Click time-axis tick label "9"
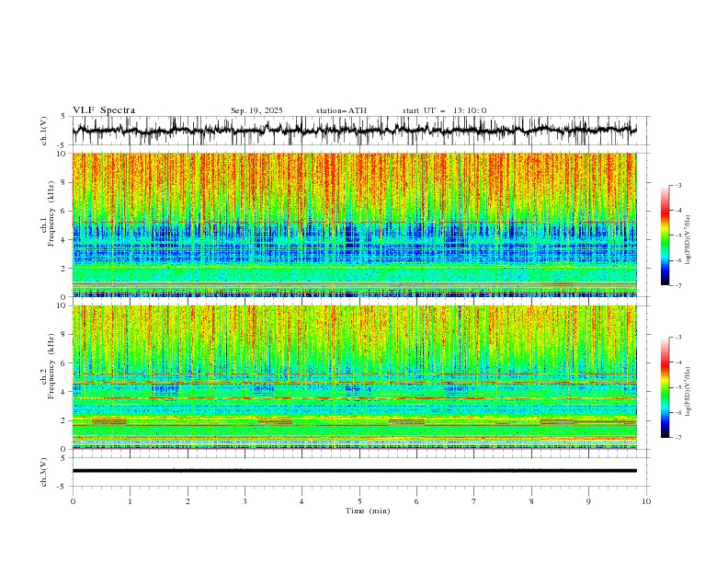Image resolution: width=728 pixels, height=563 pixels. point(588,501)
